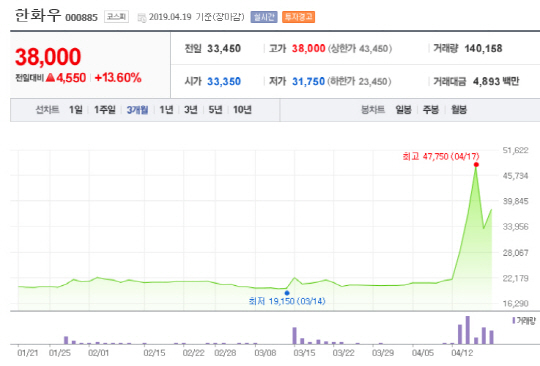
Task: Click the stock code 000885
Action: pos(82,18)
